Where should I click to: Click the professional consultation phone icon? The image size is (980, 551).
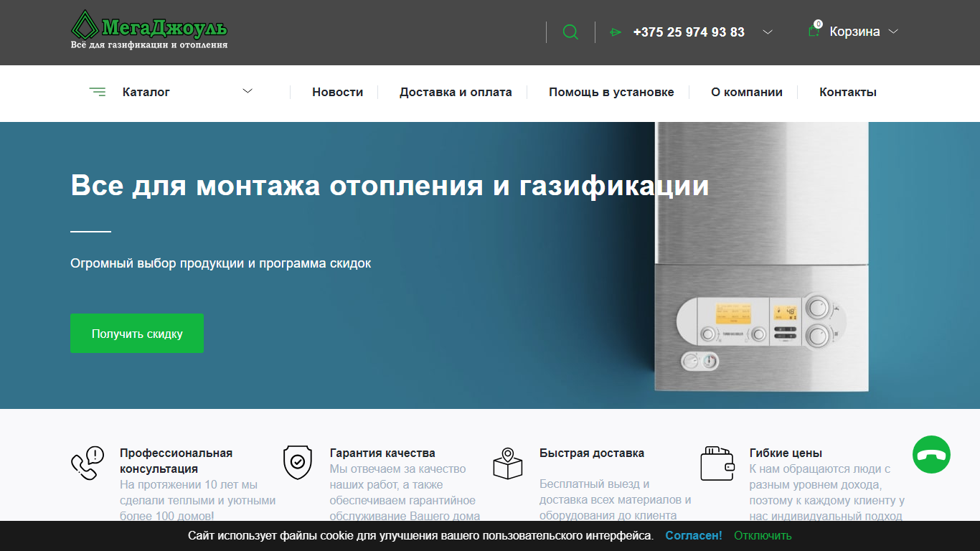click(88, 463)
